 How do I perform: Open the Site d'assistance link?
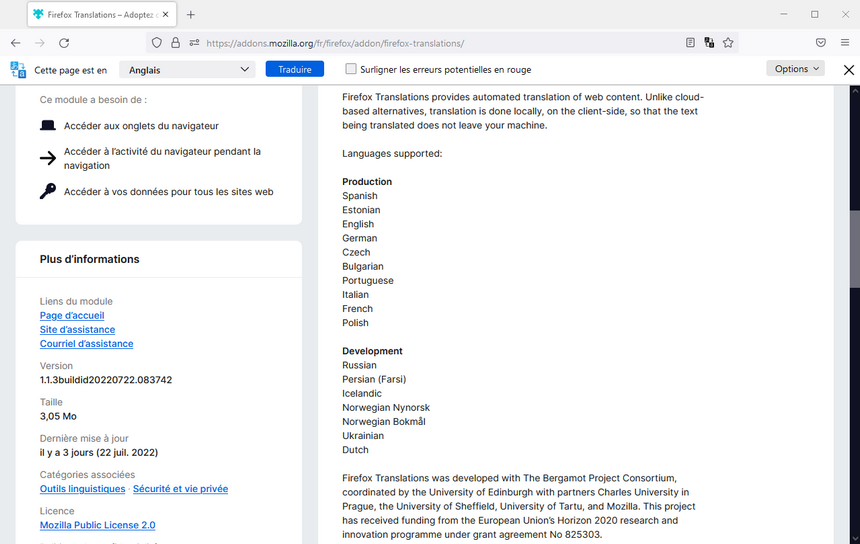77,330
